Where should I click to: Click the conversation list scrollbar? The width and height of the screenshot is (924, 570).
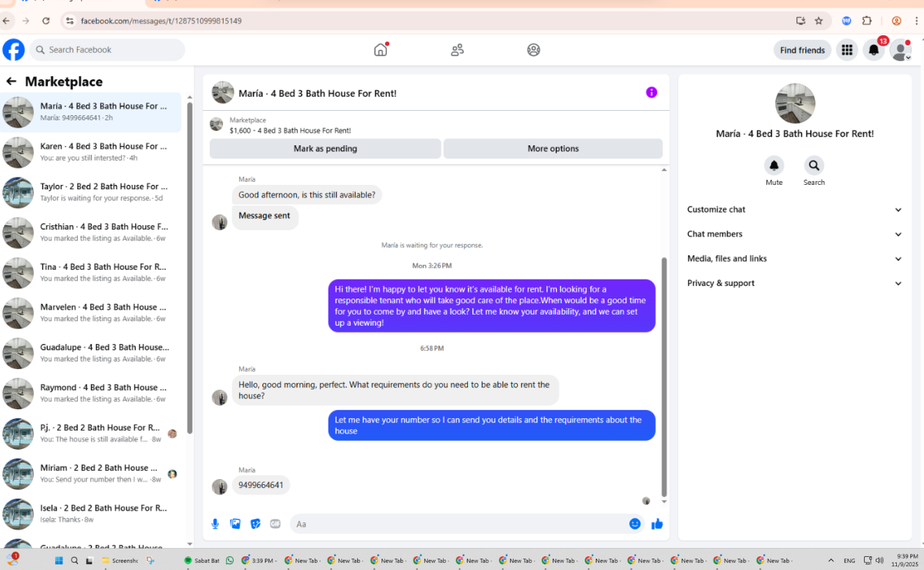(x=190, y=268)
